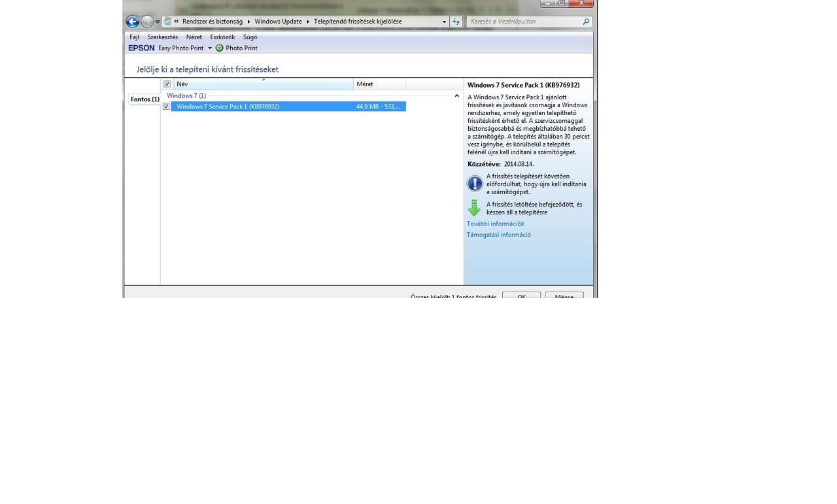This screenshot has height=504, width=837.
Task: Open the Súgó menu
Action: point(250,37)
